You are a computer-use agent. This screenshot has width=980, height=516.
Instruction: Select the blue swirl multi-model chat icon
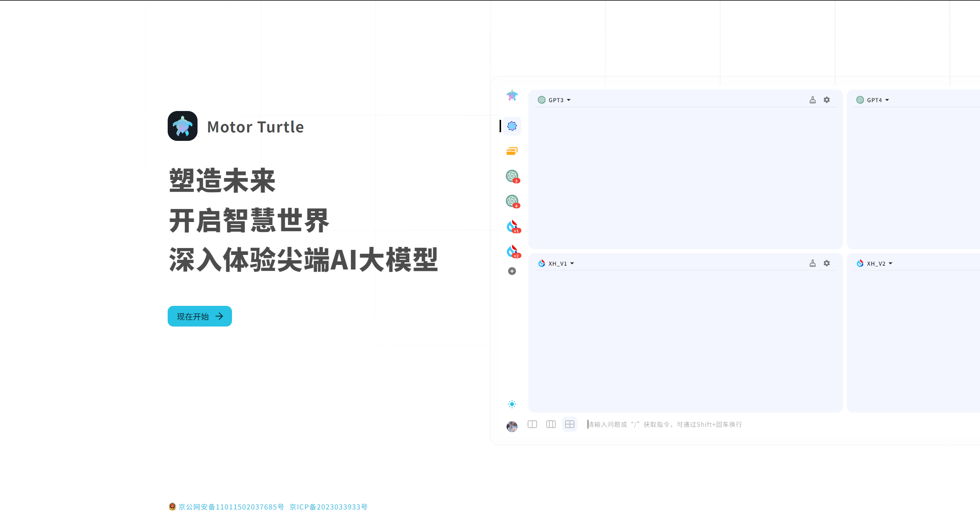(512, 126)
